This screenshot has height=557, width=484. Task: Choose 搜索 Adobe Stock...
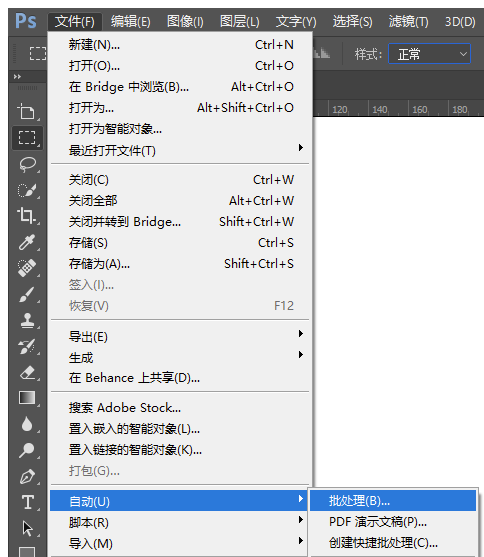181,408
